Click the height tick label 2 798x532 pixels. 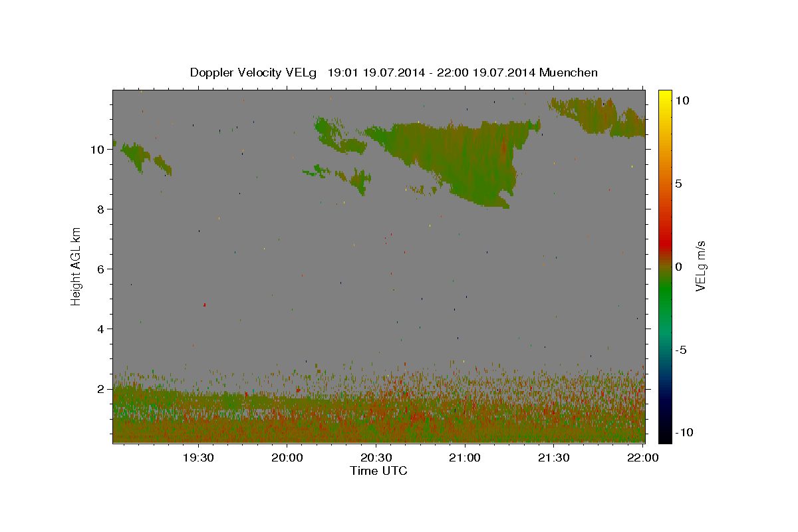click(101, 388)
